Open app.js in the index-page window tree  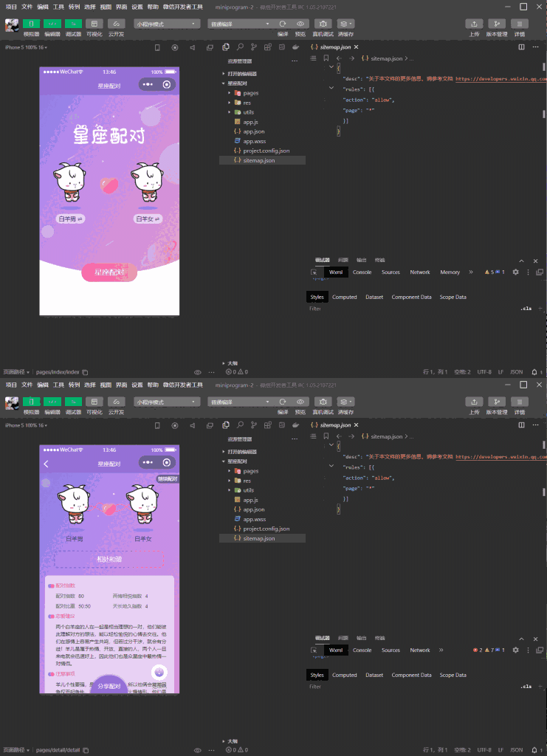(250, 122)
